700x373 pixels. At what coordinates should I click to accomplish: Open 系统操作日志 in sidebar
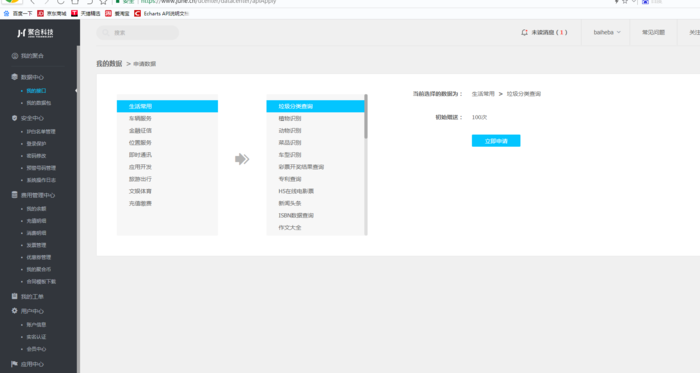coord(41,180)
